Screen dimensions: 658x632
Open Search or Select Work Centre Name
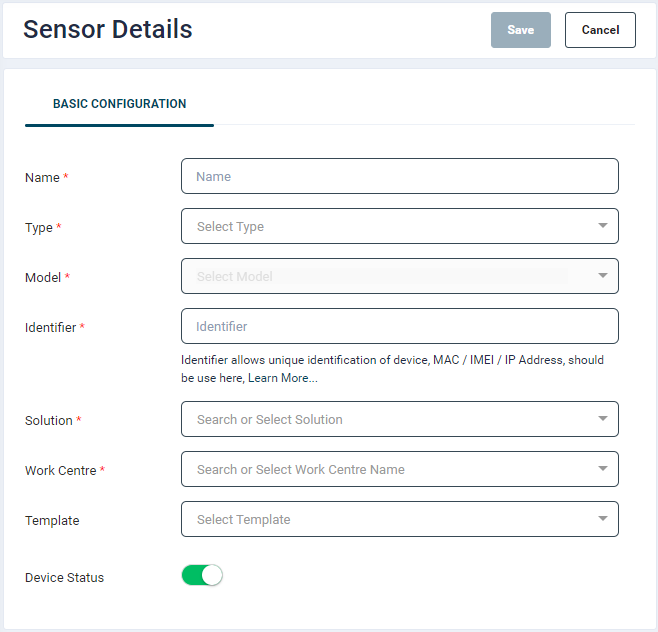390,469
